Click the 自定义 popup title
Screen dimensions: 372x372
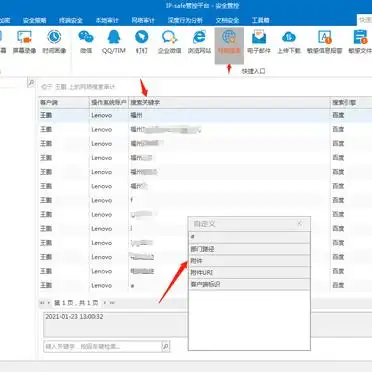tap(205, 224)
